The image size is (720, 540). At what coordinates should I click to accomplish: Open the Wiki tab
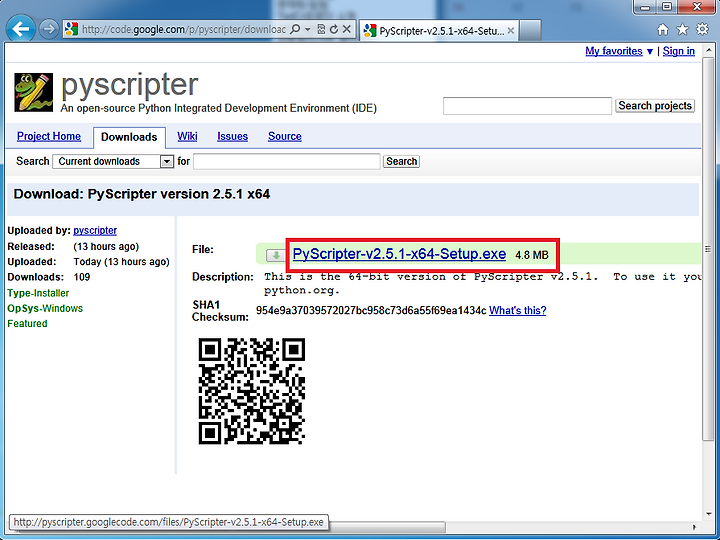pos(187,136)
